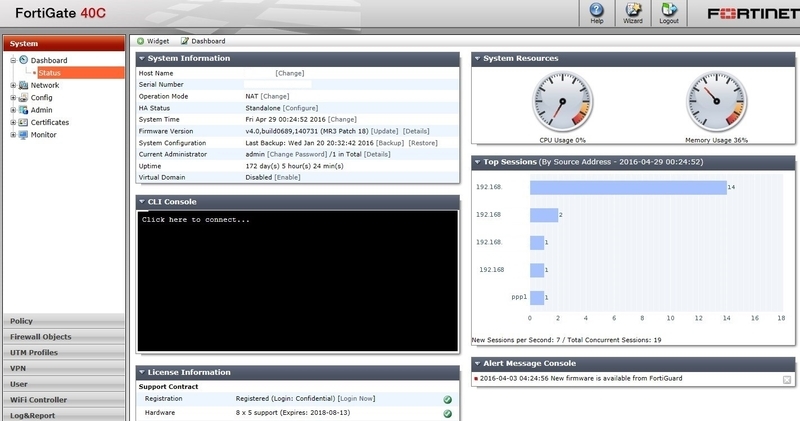Click Update link for Firmware Version
800x421 pixels.
click(385, 131)
